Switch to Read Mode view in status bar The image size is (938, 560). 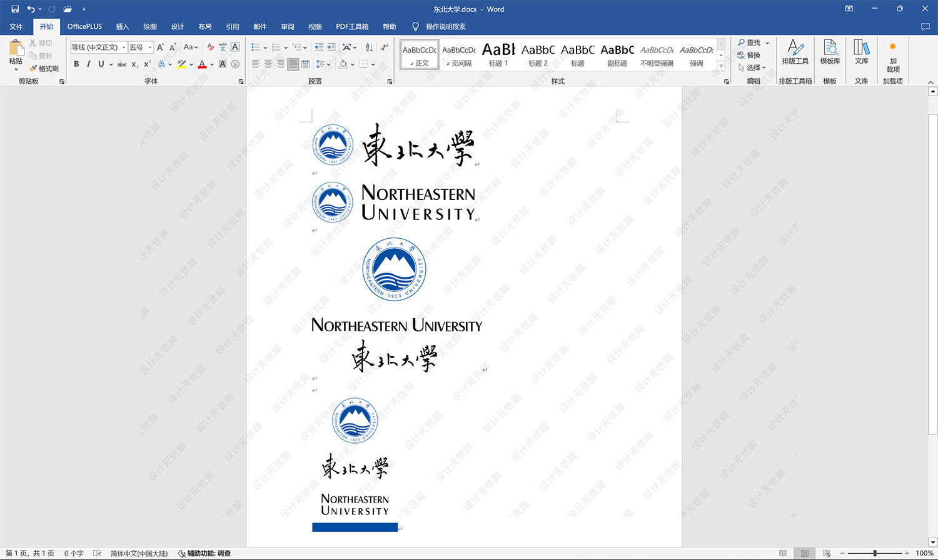[783, 553]
